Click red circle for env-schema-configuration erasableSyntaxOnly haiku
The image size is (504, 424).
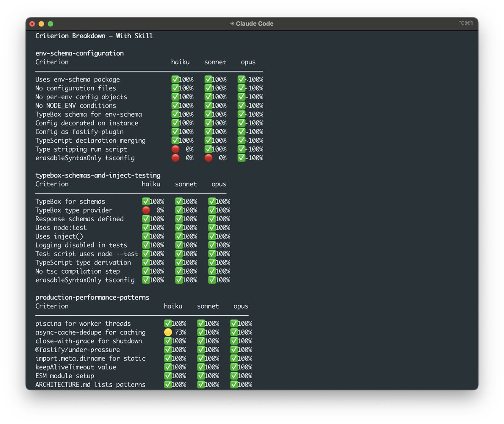click(175, 158)
